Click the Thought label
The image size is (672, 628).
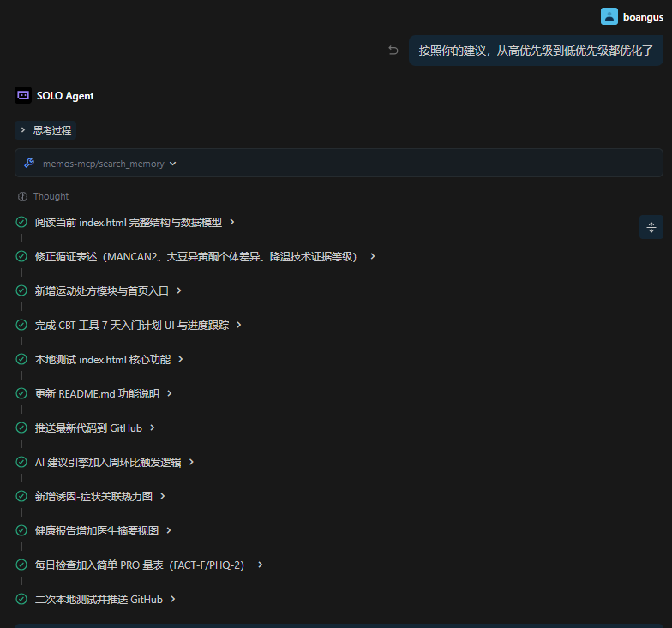[x=51, y=196]
